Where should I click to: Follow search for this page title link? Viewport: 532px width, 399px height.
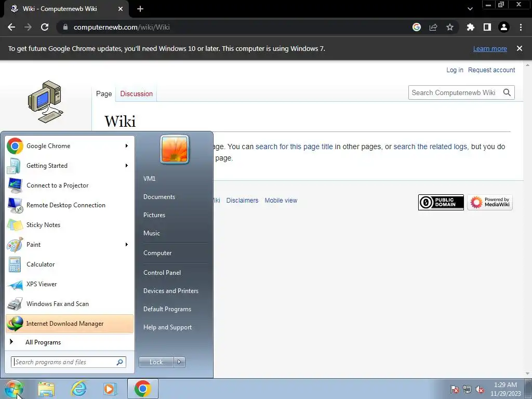click(x=294, y=147)
